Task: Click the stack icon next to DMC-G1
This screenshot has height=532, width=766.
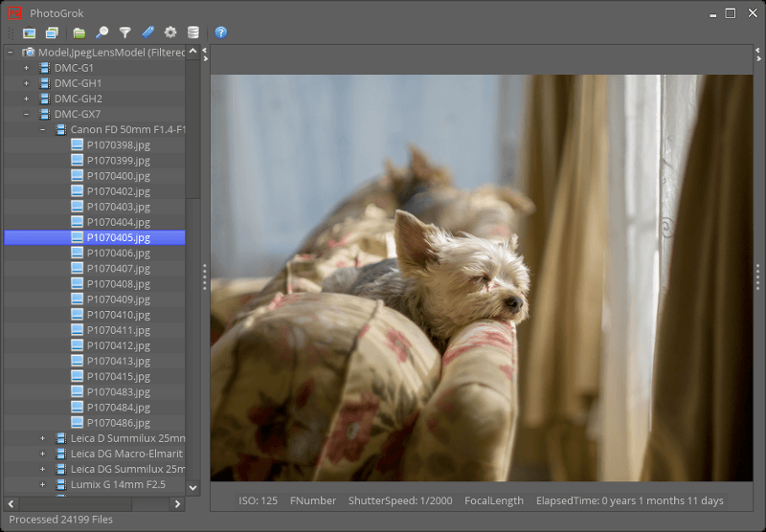Action: click(44, 68)
